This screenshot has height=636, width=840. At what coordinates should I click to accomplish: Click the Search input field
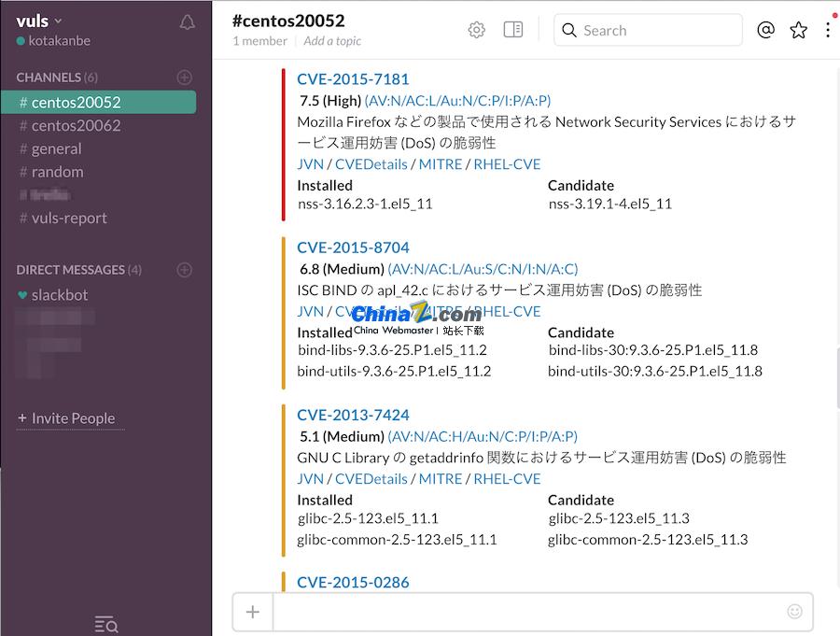click(658, 30)
